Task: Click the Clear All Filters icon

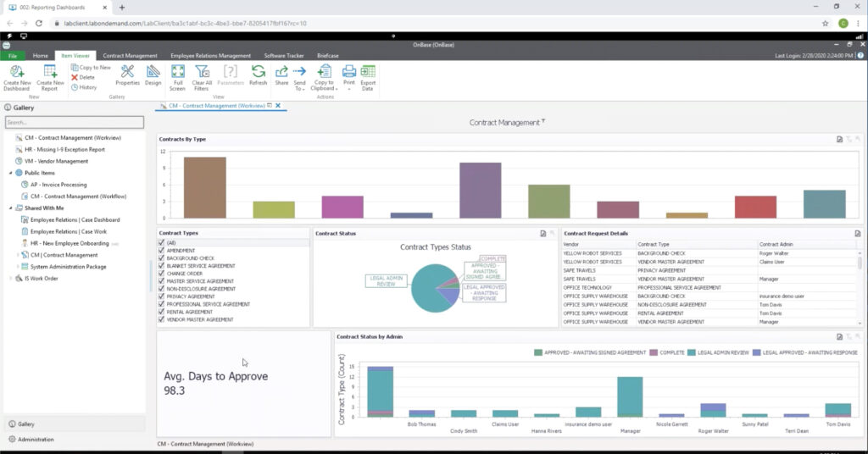Action: pyautogui.click(x=201, y=72)
